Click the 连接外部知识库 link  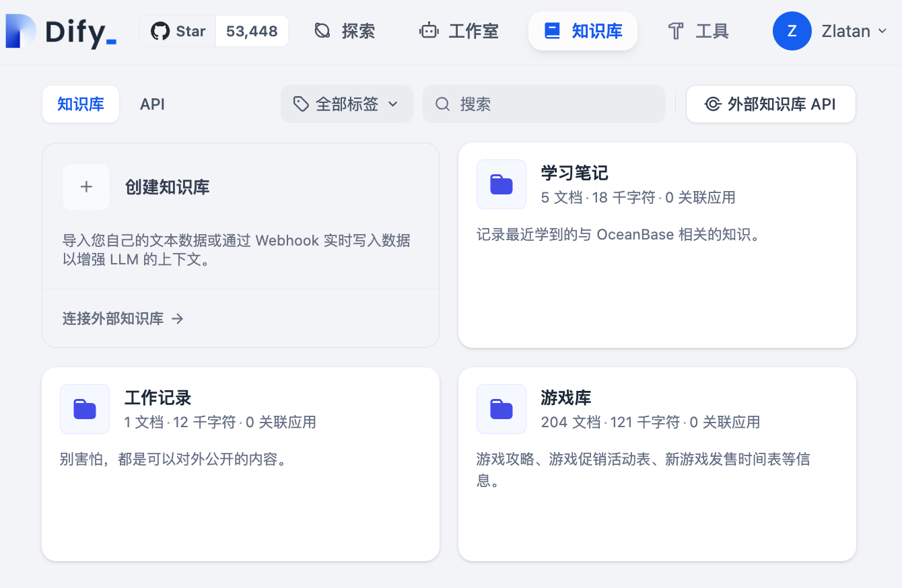click(114, 318)
